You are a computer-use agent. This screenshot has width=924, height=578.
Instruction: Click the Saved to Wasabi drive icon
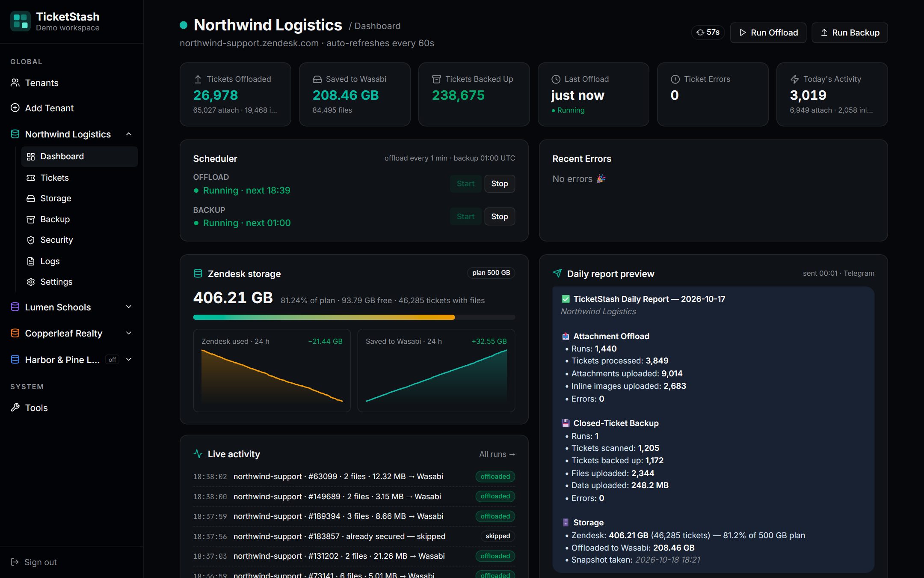(317, 79)
